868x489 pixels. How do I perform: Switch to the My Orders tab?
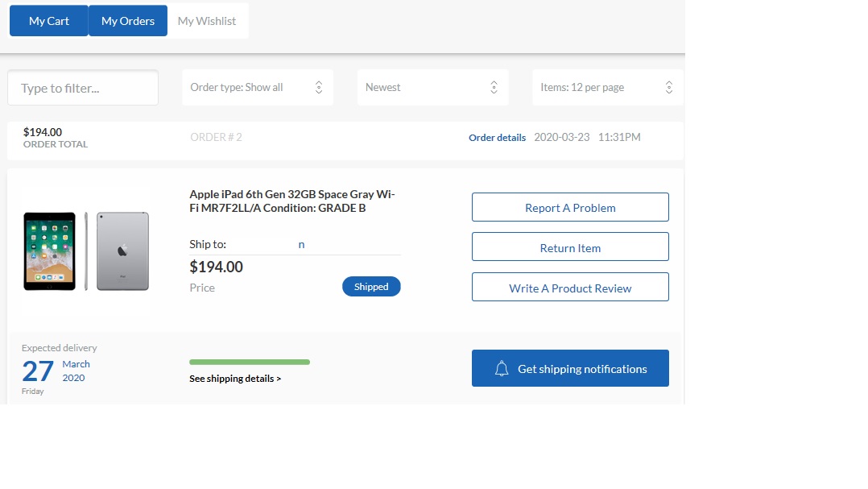[x=128, y=21]
